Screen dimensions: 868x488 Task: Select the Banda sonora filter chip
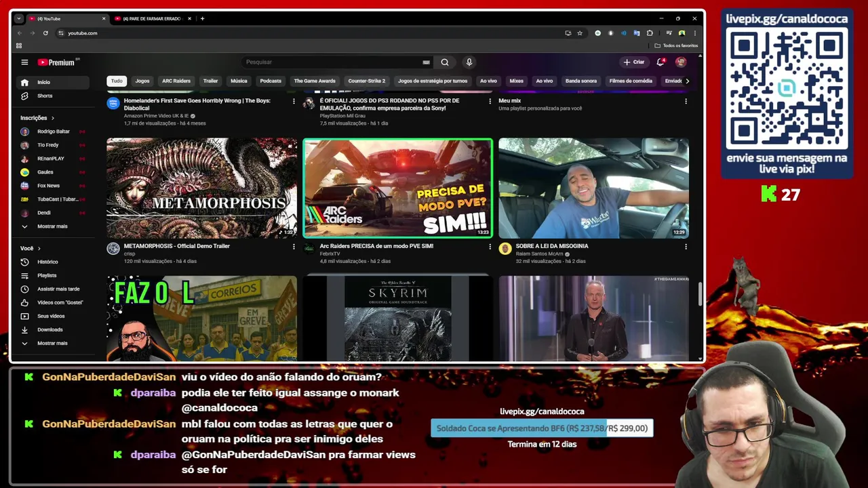point(581,81)
